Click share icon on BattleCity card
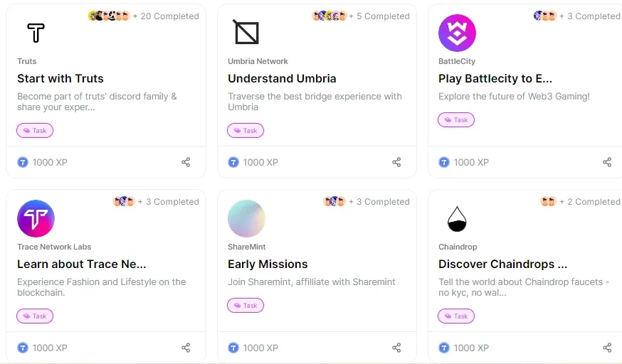This screenshot has width=622, height=364. pyautogui.click(x=607, y=162)
